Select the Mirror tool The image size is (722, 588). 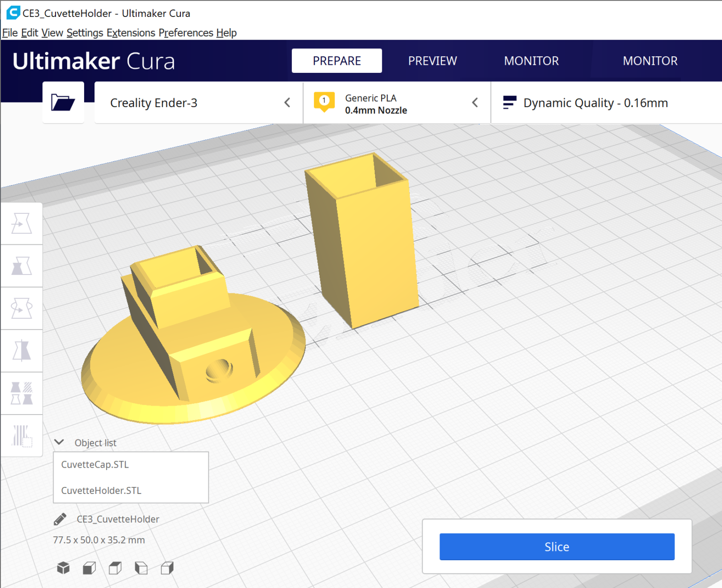point(21,351)
